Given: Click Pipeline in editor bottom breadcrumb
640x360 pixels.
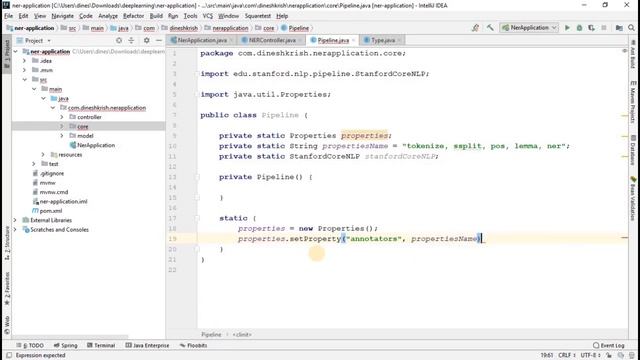Looking at the screenshot, I should point(211,335).
